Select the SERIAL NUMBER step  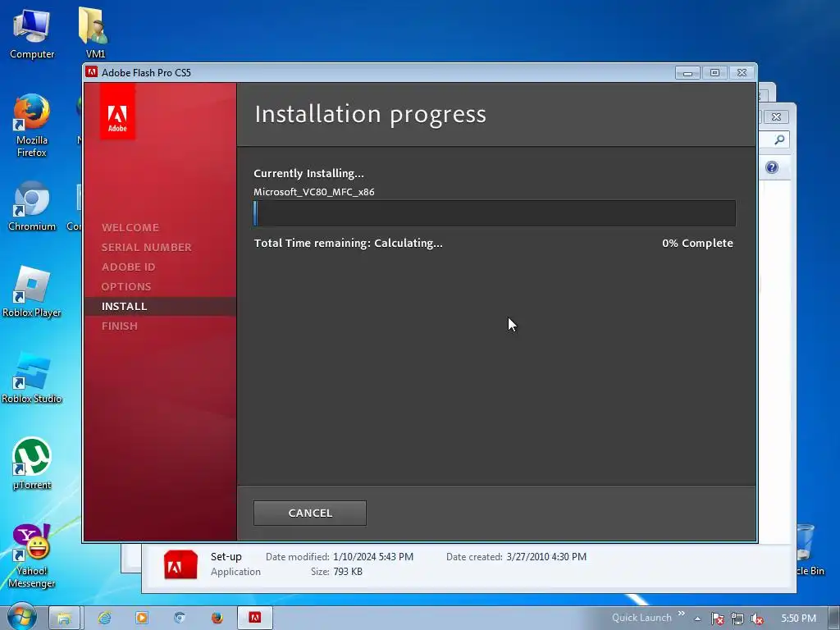tap(146, 247)
